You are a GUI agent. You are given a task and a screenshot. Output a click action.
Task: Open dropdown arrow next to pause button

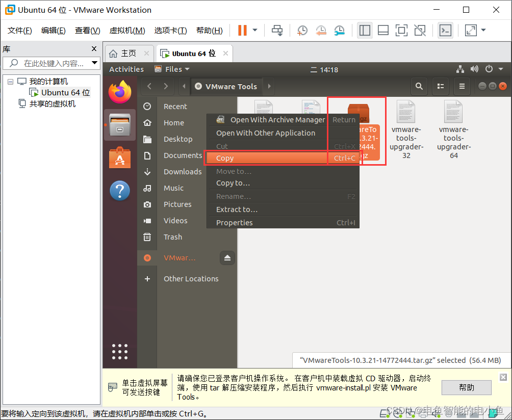coord(255,31)
